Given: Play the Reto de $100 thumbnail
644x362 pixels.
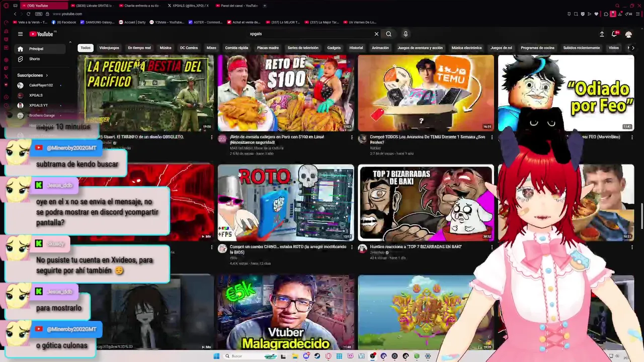Looking at the screenshot, I should (286, 93).
